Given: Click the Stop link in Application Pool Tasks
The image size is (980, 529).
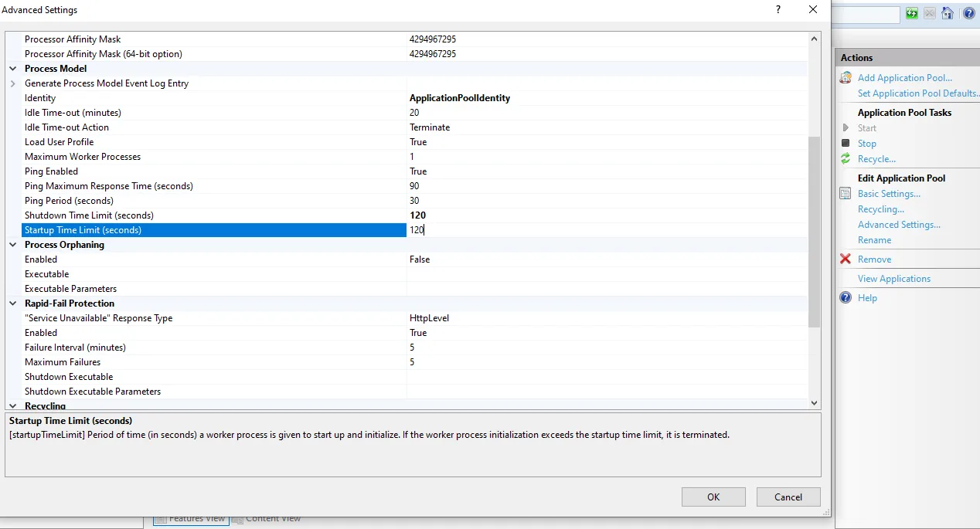Looking at the screenshot, I should click(867, 144).
